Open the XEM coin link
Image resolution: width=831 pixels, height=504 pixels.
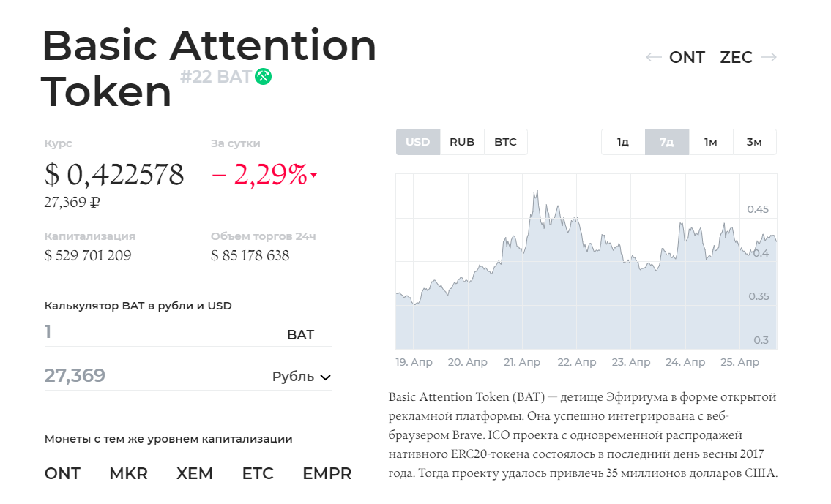click(x=195, y=473)
